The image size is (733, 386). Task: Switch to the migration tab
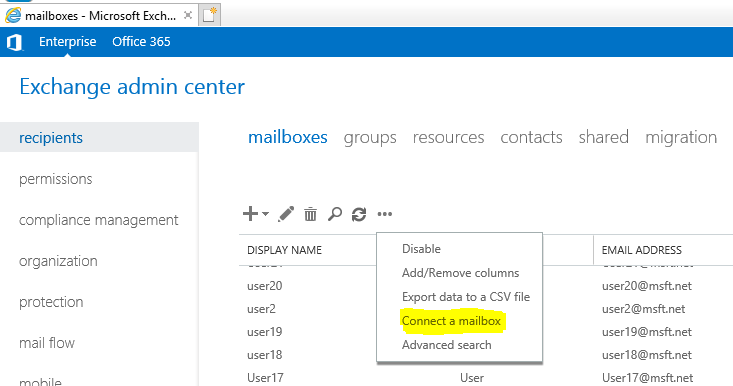coord(681,138)
